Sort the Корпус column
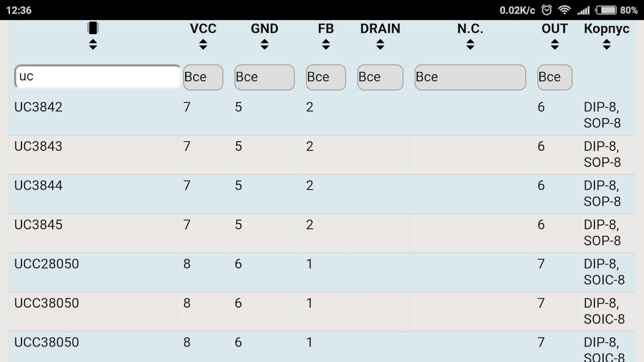 point(606,44)
